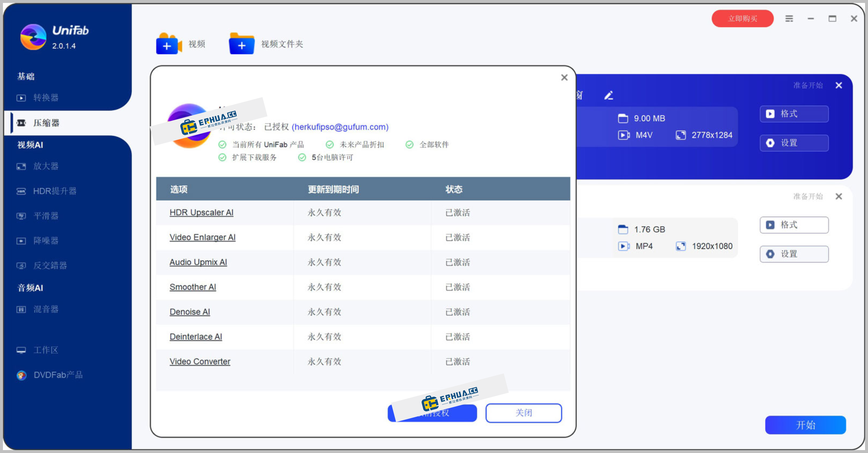The width and height of the screenshot is (868, 453).
Task: Click the red 立即购买 purchase button
Action: tap(742, 18)
